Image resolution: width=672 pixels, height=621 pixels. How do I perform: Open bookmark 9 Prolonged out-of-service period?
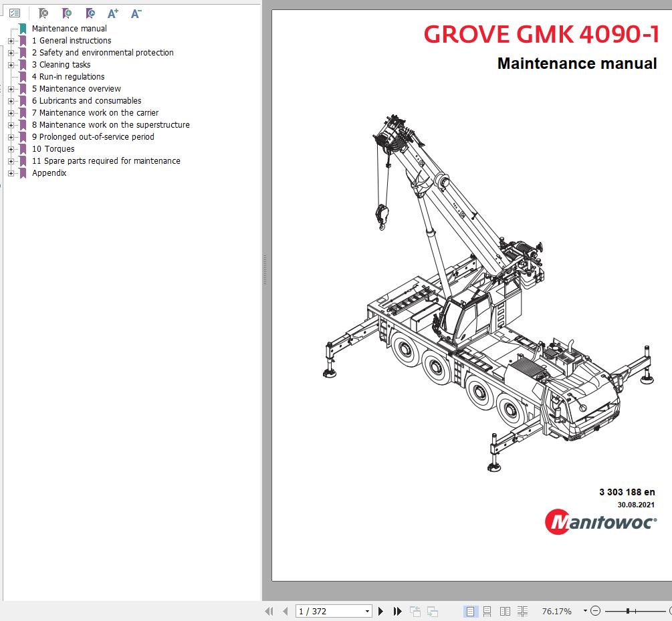click(92, 136)
